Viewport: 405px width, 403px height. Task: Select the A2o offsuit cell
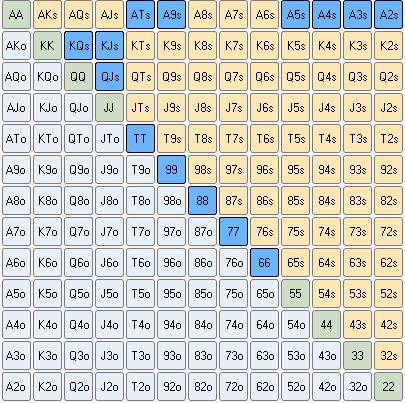(x=16, y=386)
